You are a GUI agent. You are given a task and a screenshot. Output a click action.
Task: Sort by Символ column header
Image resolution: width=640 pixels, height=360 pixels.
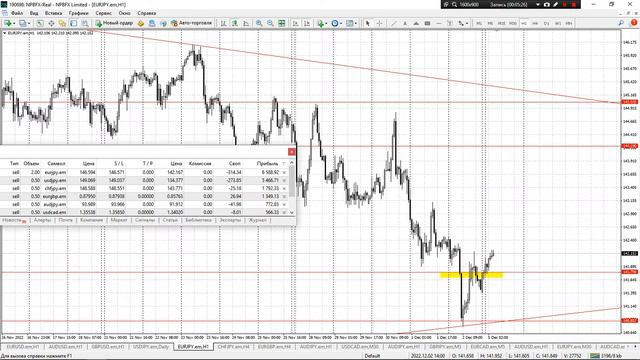[56, 163]
